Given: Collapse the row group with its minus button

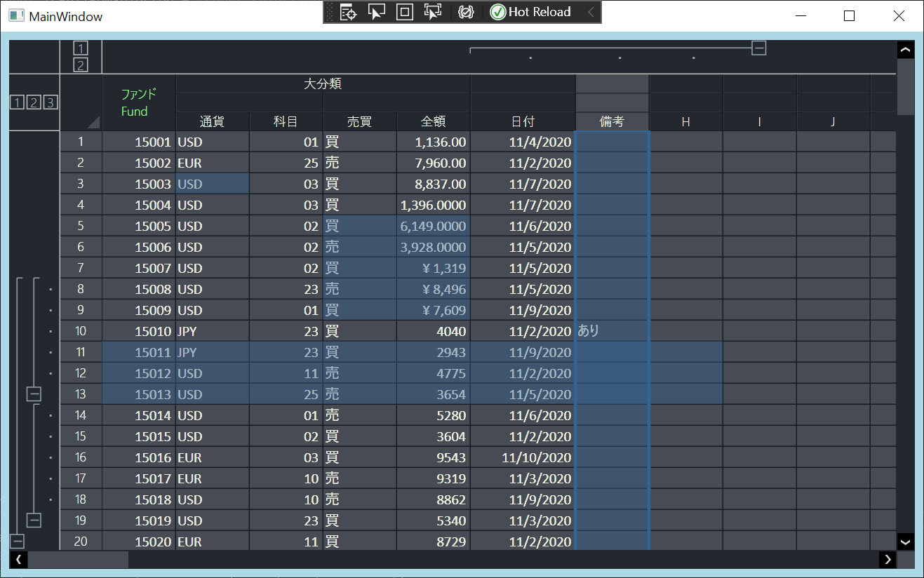Looking at the screenshot, I should click(x=34, y=394).
